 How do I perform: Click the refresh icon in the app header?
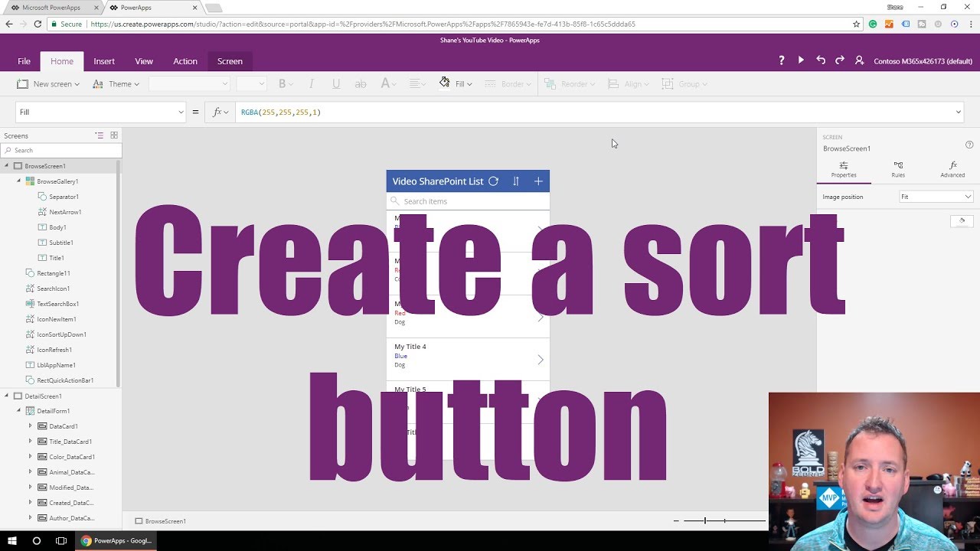494,181
